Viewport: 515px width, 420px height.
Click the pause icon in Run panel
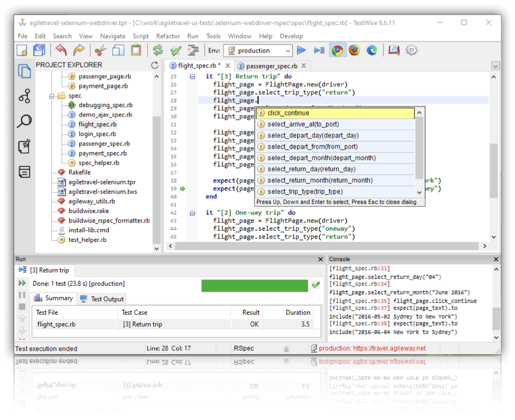pyautogui.click(x=22, y=295)
